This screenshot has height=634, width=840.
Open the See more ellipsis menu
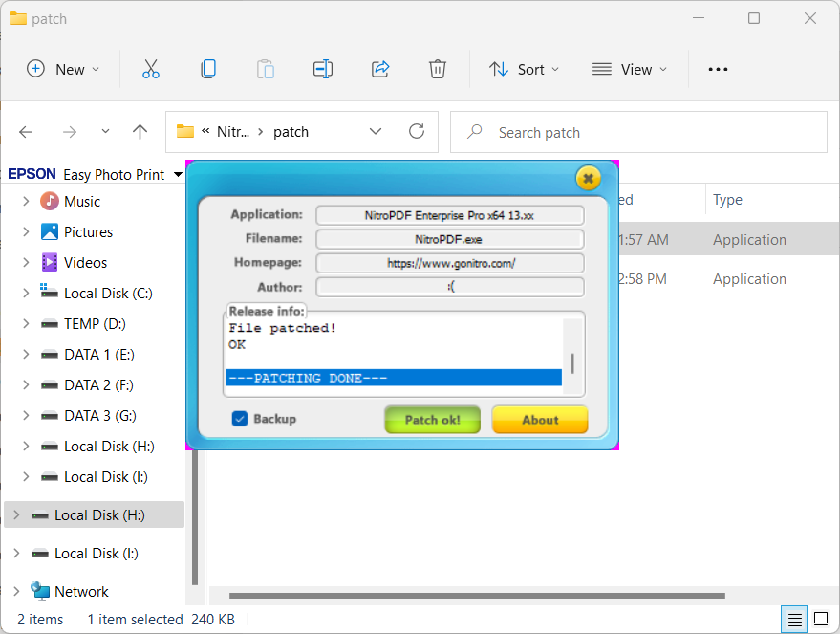pos(718,69)
